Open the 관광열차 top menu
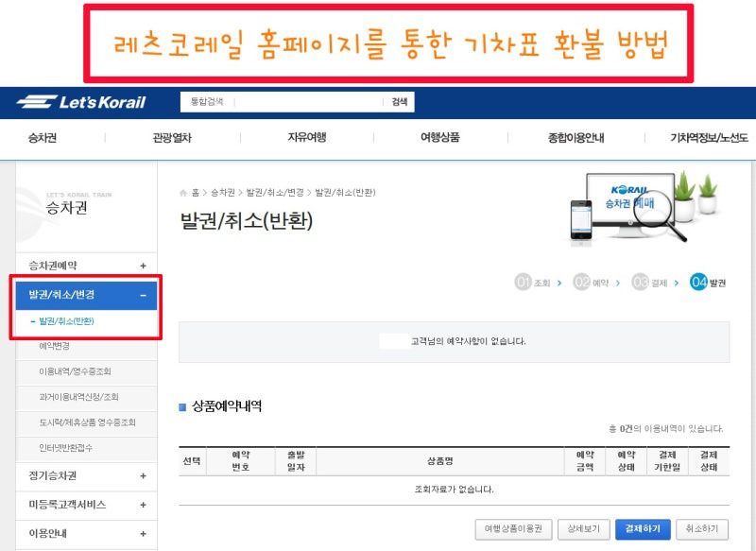This screenshot has width=756, height=551. coord(172,138)
